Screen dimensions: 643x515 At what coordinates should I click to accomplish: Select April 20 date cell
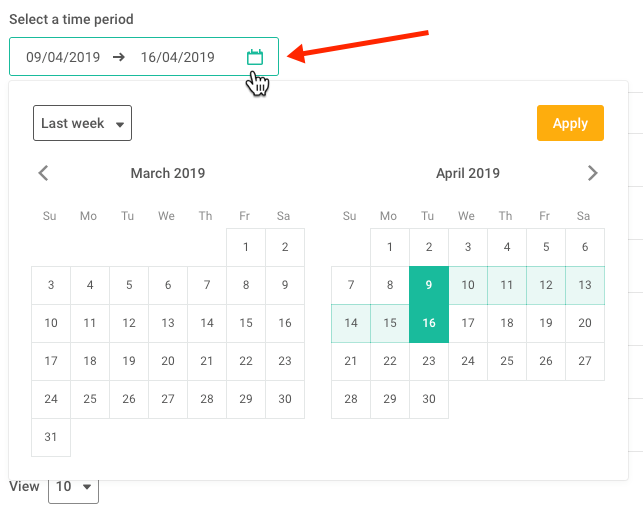pos(585,323)
